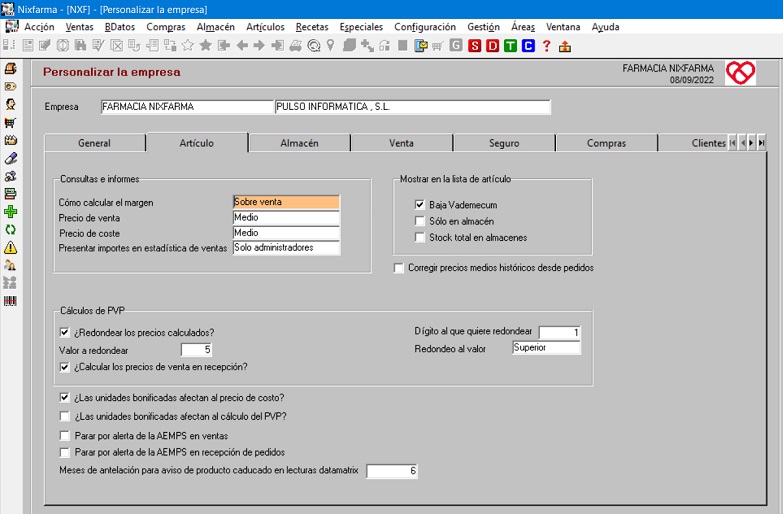Screen dimensions: 783x514
Task: Open the stacked books sidebar icon
Action: (x=10, y=194)
